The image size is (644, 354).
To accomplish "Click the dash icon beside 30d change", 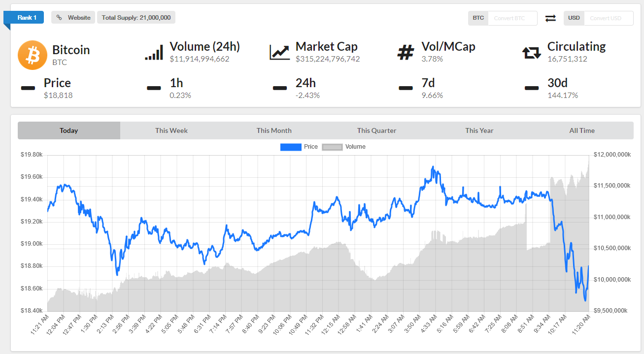I will tap(532, 88).
